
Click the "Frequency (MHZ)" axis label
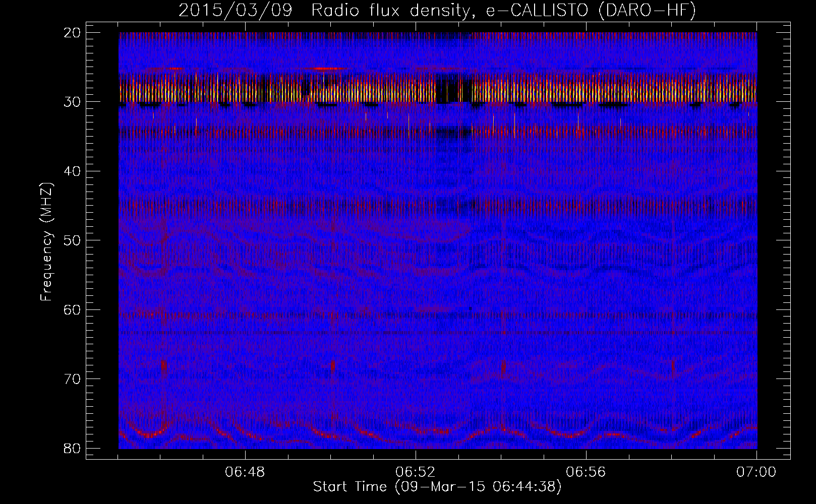46,242
